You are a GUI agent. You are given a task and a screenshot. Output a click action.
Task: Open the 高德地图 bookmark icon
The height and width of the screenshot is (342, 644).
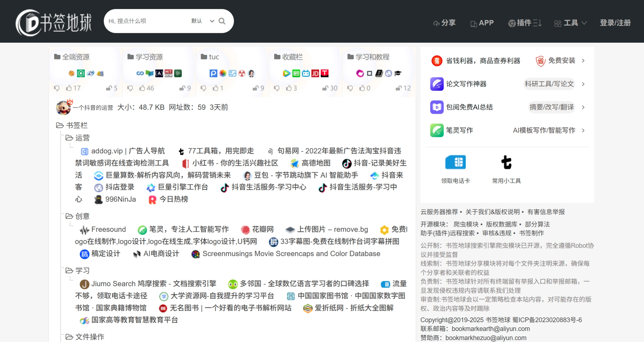pyautogui.click(x=294, y=163)
